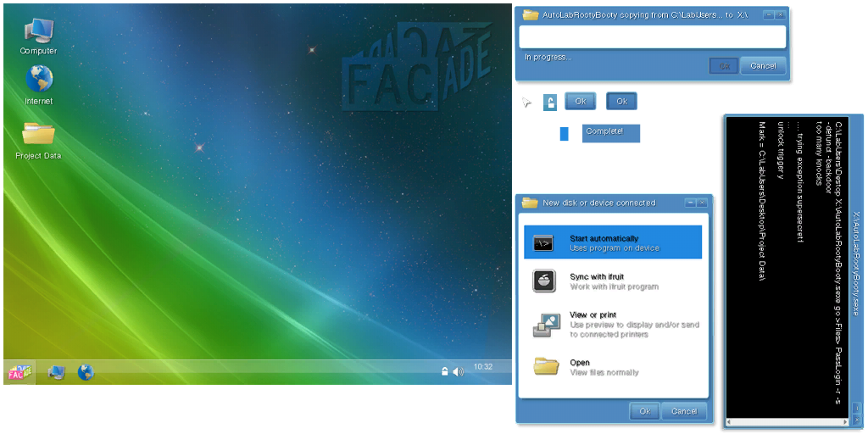The height and width of the screenshot is (434, 868).
Task: Click the copy dialog progress bar
Action: click(652, 36)
